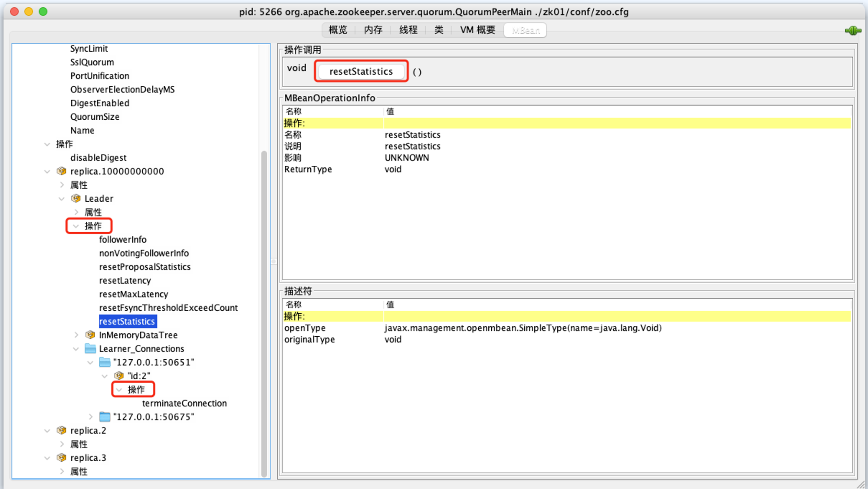The height and width of the screenshot is (489, 868).
Task: Click the replica.2 MBean icon
Action: (62, 430)
